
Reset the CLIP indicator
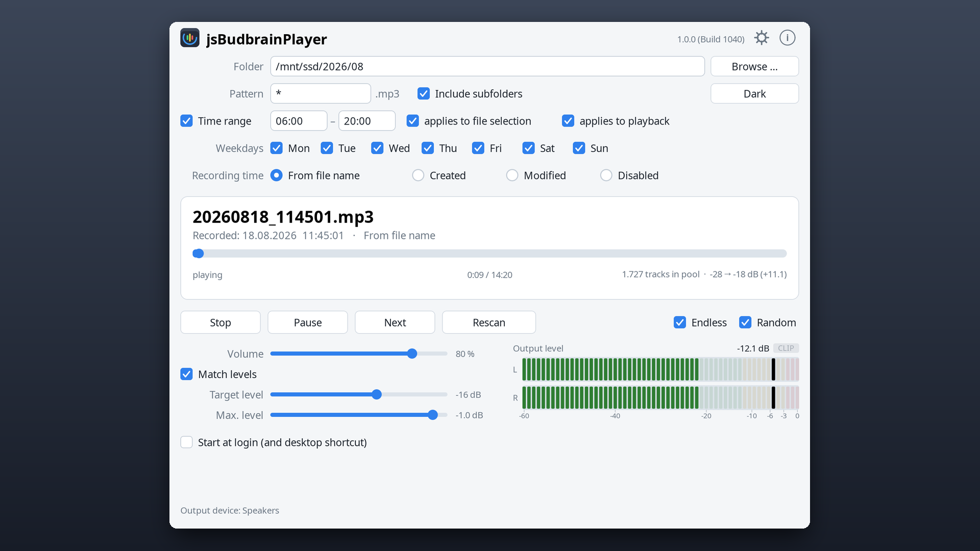(x=786, y=348)
